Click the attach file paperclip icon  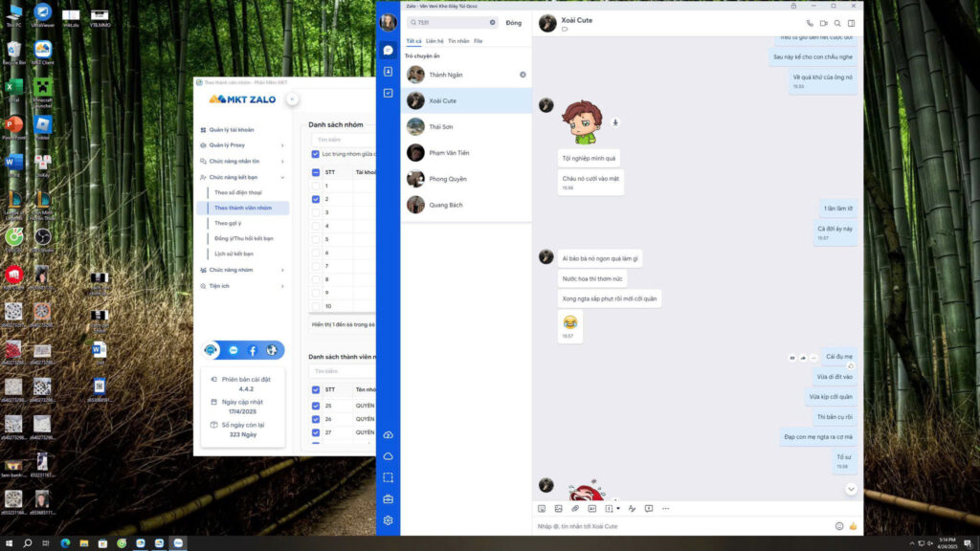coord(576,508)
